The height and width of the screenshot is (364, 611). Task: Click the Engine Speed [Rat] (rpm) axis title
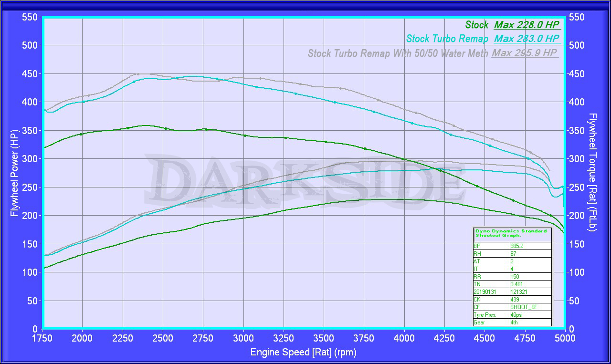(x=303, y=353)
